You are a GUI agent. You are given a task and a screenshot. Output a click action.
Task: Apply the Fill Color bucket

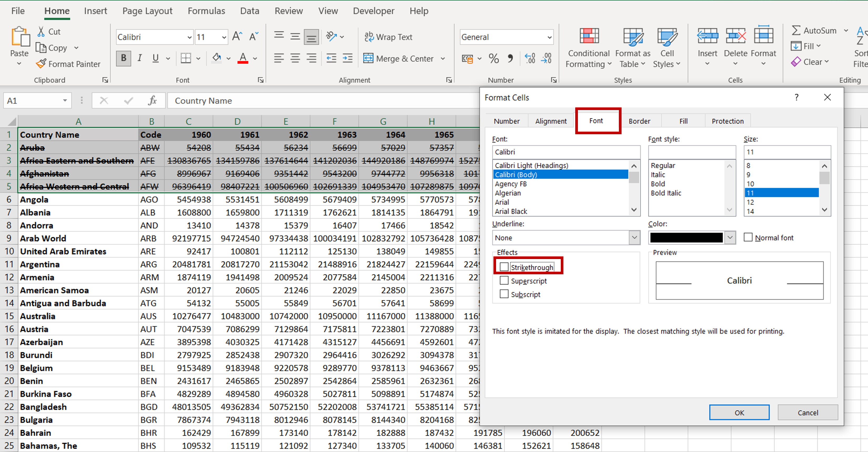click(216, 58)
